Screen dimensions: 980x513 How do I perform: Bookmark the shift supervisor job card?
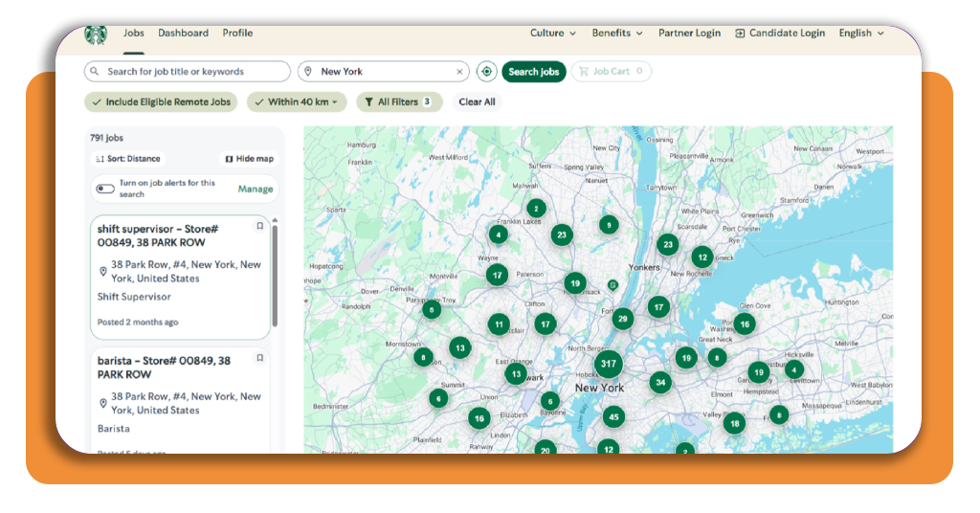point(260,226)
